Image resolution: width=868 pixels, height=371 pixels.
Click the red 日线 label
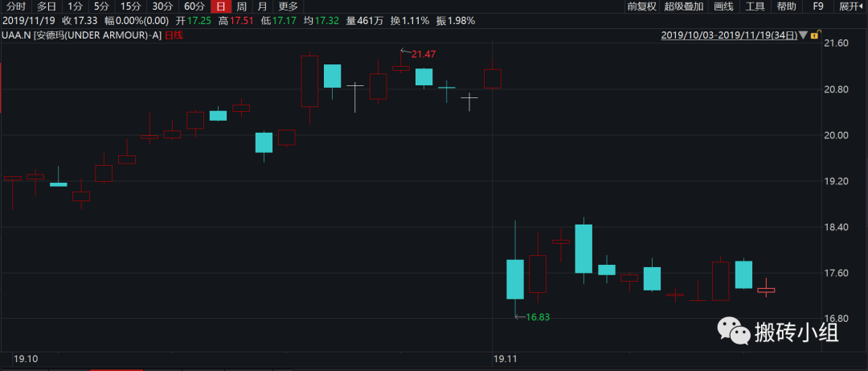point(174,35)
